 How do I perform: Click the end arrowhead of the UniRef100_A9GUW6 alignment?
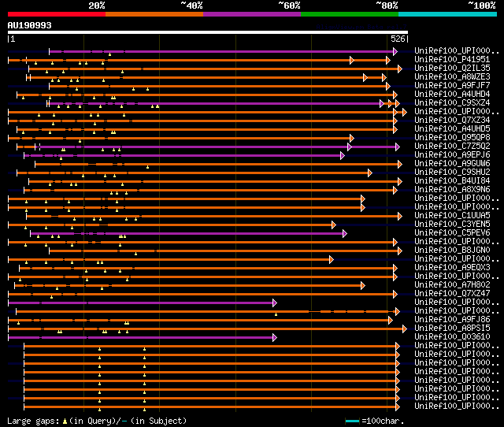click(x=400, y=165)
